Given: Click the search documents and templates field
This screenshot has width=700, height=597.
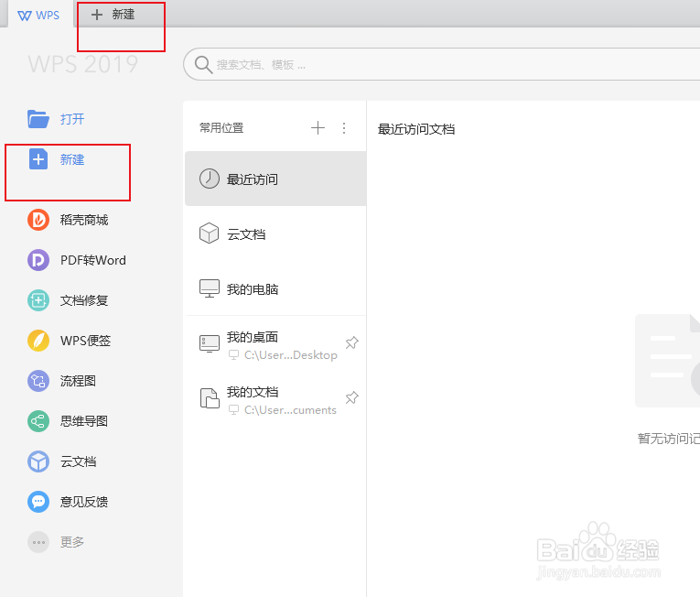Looking at the screenshot, I should (x=442, y=64).
